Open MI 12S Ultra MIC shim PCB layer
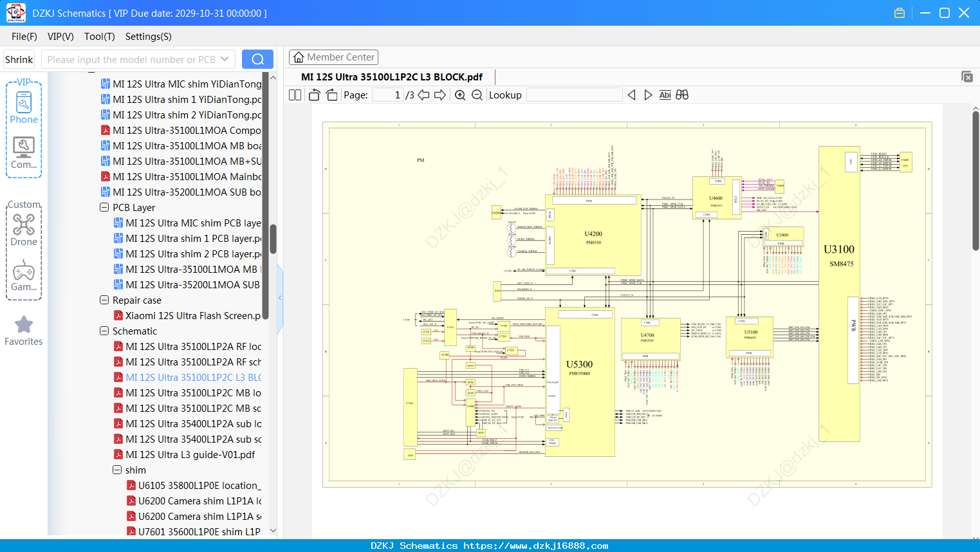The height and width of the screenshot is (552, 980). 188,223
